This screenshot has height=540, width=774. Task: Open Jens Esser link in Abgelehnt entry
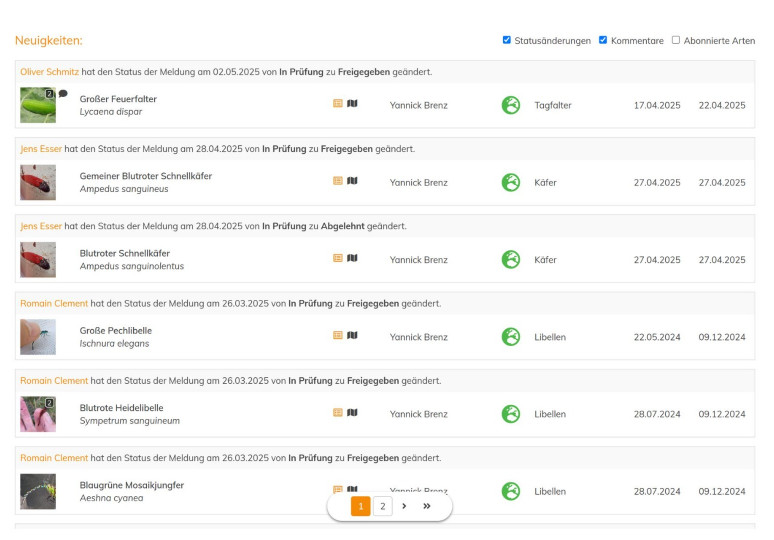tap(41, 226)
